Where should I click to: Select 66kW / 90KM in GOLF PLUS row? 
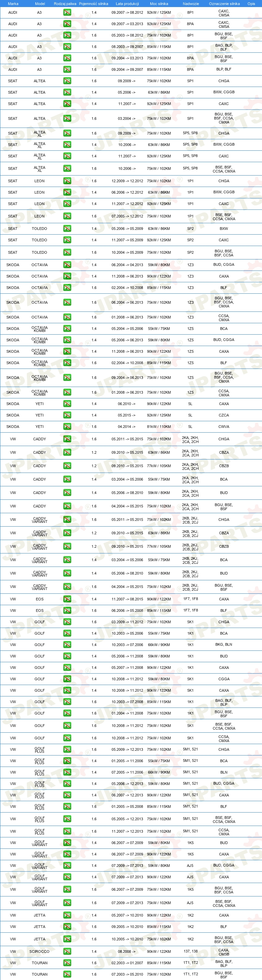click(x=159, y=772)
